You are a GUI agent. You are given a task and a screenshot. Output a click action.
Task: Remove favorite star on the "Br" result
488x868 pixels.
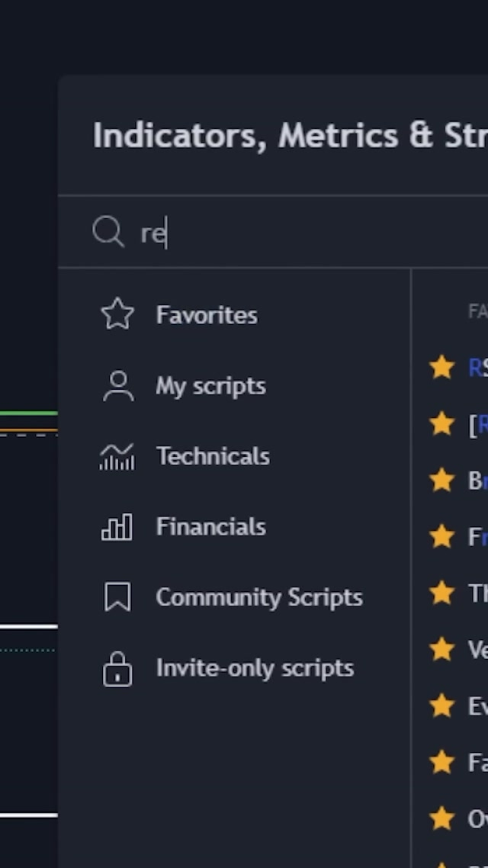[x=441, y=480]
